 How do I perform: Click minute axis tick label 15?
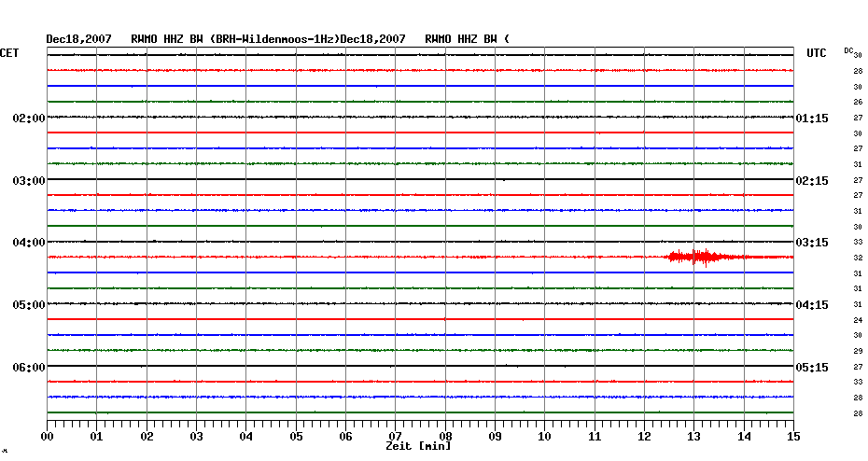794,437
